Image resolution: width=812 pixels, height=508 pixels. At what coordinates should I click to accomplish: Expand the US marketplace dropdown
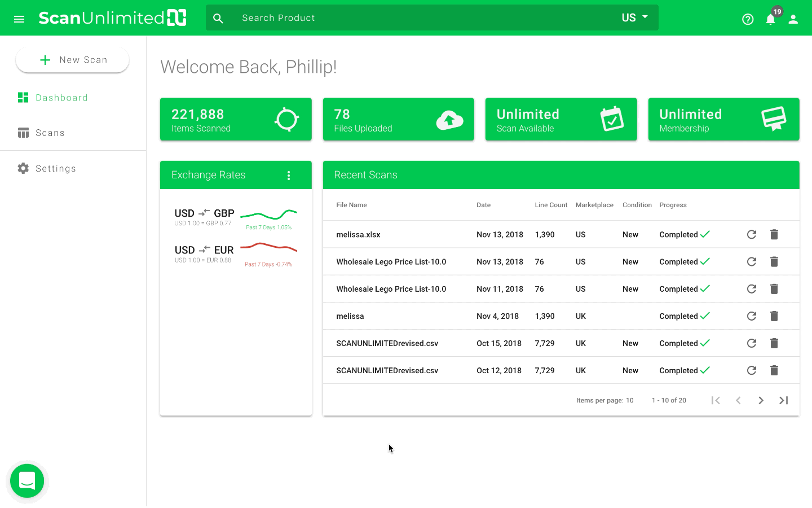[634, 17]
